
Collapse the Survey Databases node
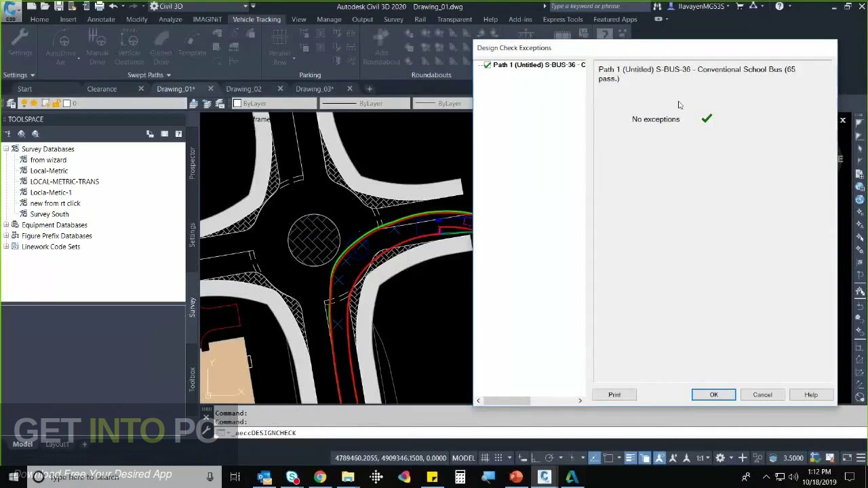(5, 148)
